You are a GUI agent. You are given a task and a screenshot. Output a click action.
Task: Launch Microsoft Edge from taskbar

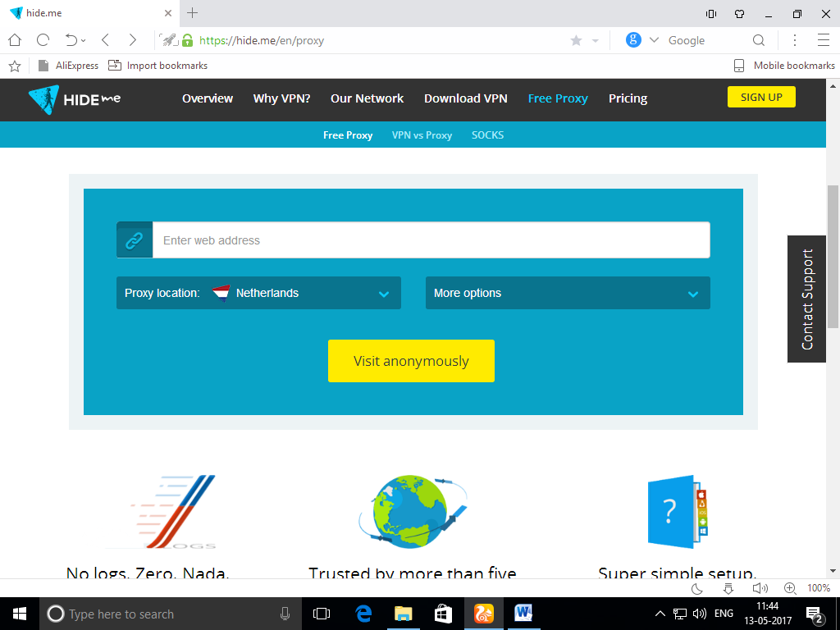pyautogui.click(x=363, y=614)
